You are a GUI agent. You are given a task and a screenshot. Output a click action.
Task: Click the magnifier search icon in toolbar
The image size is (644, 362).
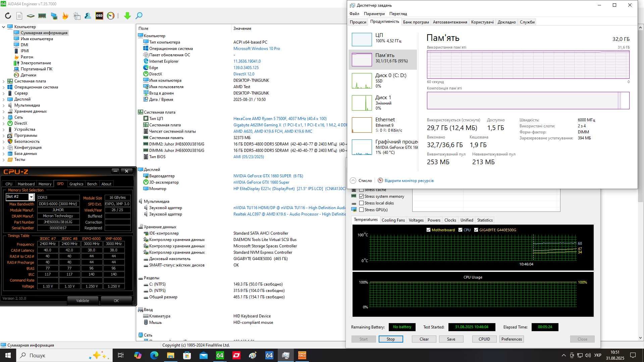(x=139, y=15)
